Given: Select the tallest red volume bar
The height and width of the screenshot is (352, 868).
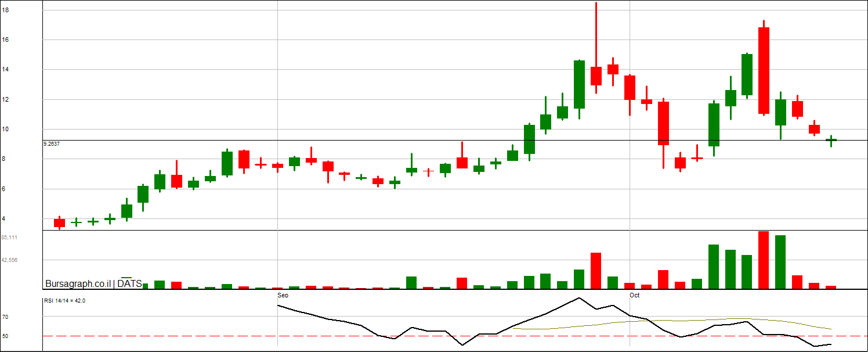Looking at the screenshot, I should (764, 260).
